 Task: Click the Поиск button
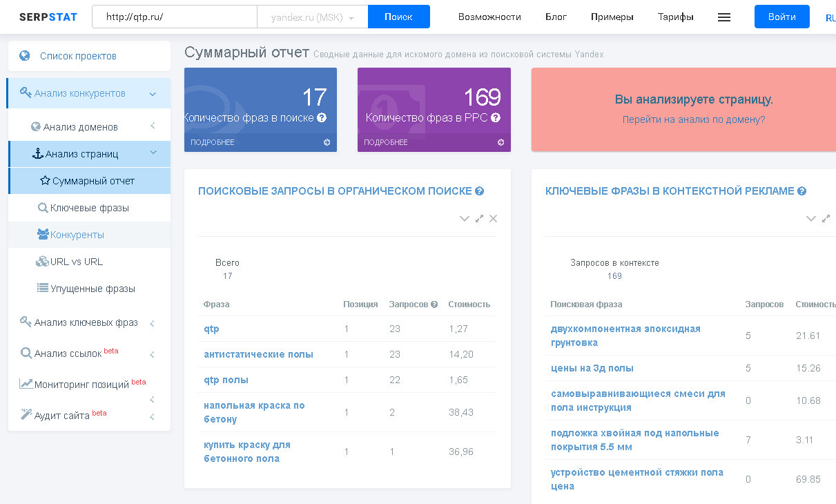399,17
